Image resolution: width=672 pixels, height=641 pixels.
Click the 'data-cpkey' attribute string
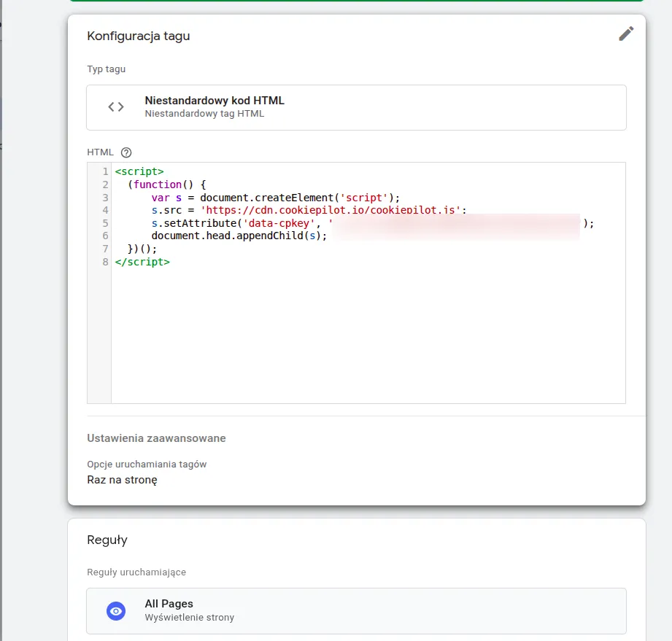coord(279,224)
